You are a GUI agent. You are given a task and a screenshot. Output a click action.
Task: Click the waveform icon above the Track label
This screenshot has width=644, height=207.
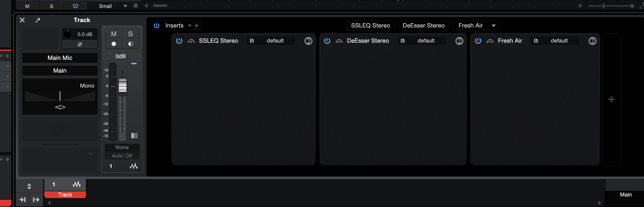click(x=77, y=184)
